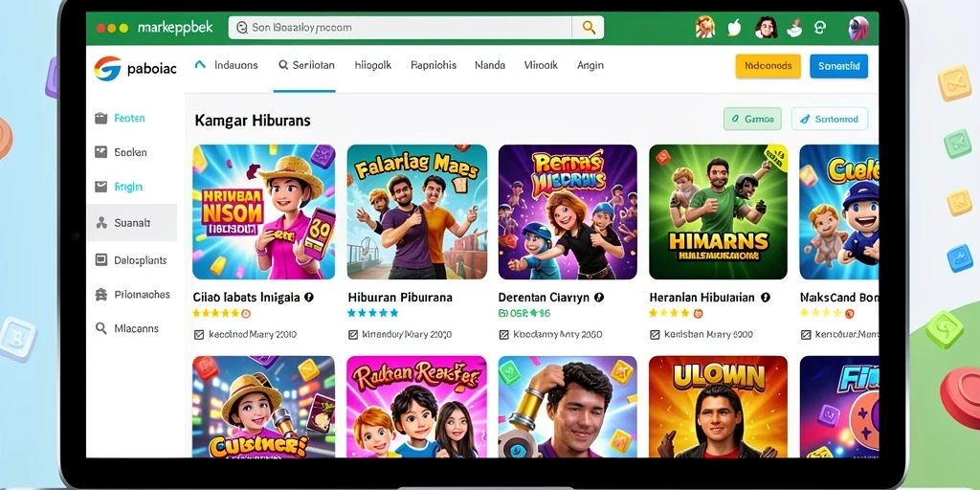
Task: Open the Falarlag Maes game thumbnail
Action: pos(417,212)
